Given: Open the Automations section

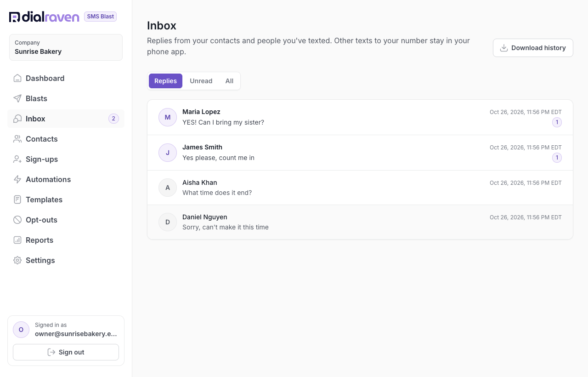Looking at the screenshot, I should tap(66, 179).
